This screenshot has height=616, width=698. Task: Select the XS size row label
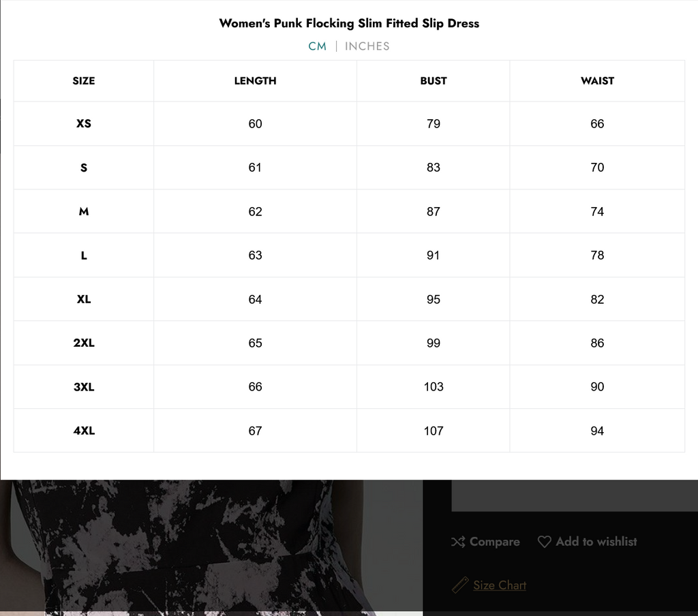tap(84, 124)
